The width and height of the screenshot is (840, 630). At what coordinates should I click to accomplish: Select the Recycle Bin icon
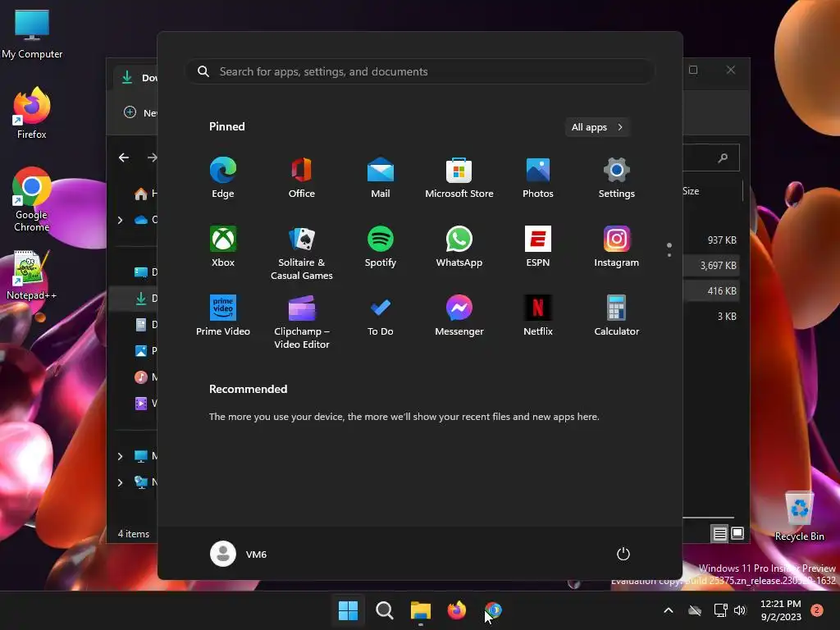pos(799,516)
